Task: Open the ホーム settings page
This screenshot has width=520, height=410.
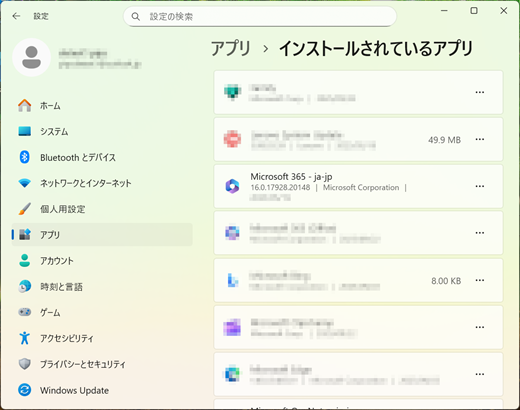Action: (x=102, y=106)
